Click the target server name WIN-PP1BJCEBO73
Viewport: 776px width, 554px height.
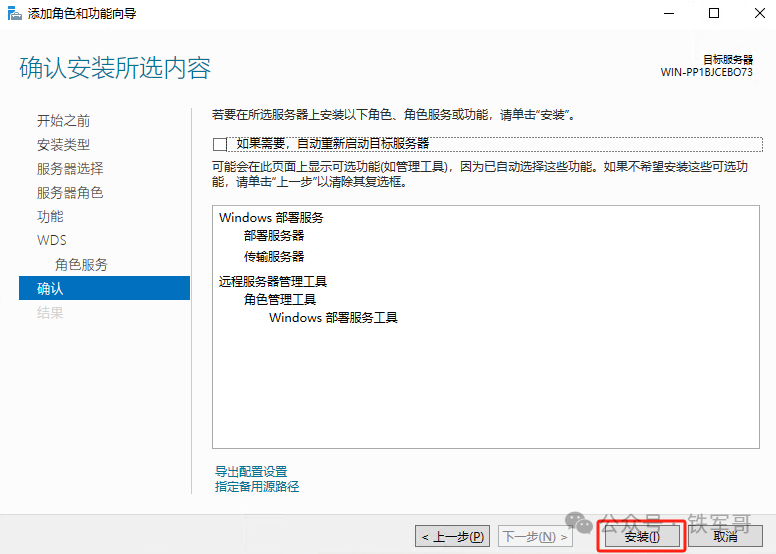pyautogui.click(x=706, y=72)
